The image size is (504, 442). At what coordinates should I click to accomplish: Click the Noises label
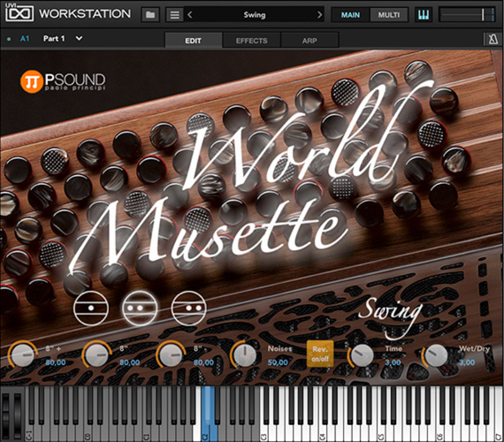[280, 348]
